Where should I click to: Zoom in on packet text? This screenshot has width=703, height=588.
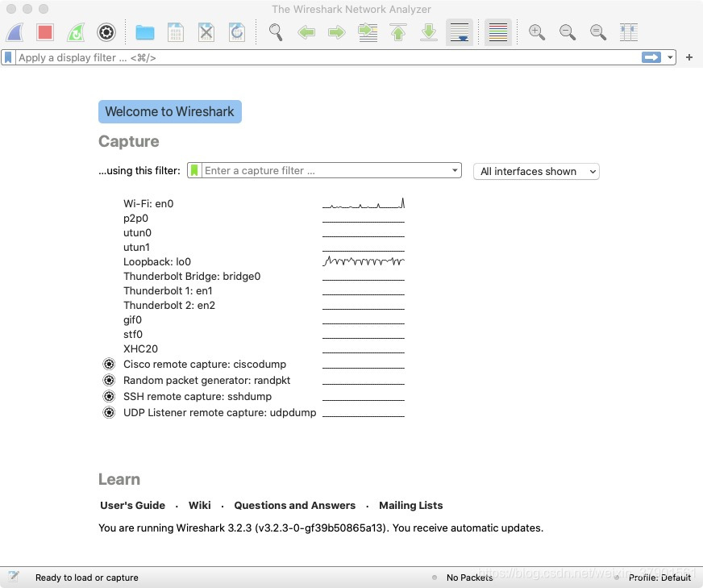(537, 32)
